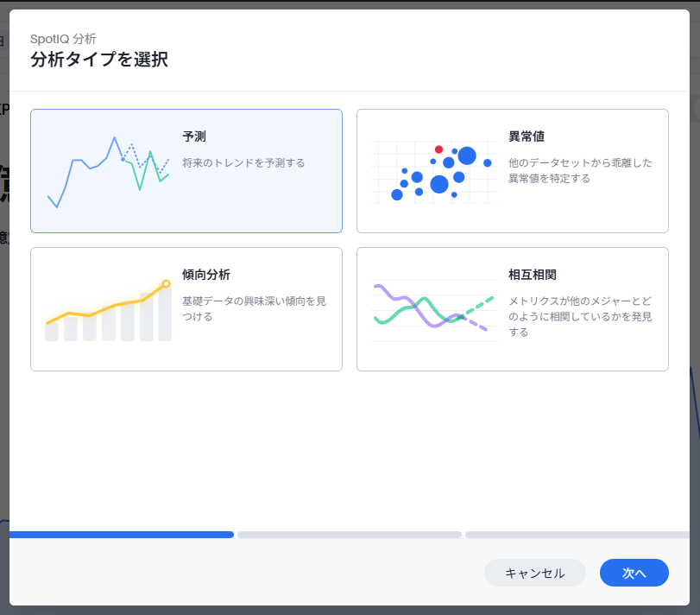Image resolution: width=700 pixels, height=615 pixels.
Task: Click the 相互相関 card description text
Action: point(580,316)
